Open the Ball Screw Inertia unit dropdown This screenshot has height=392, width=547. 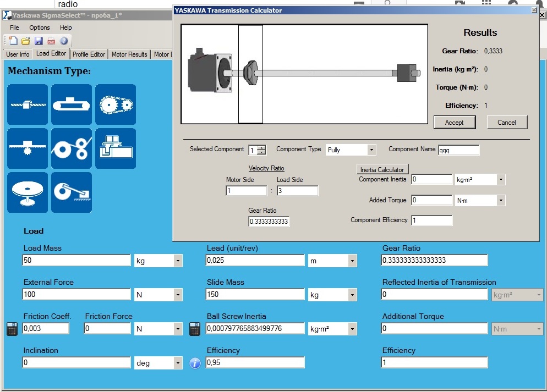click(x=352, y=329)
